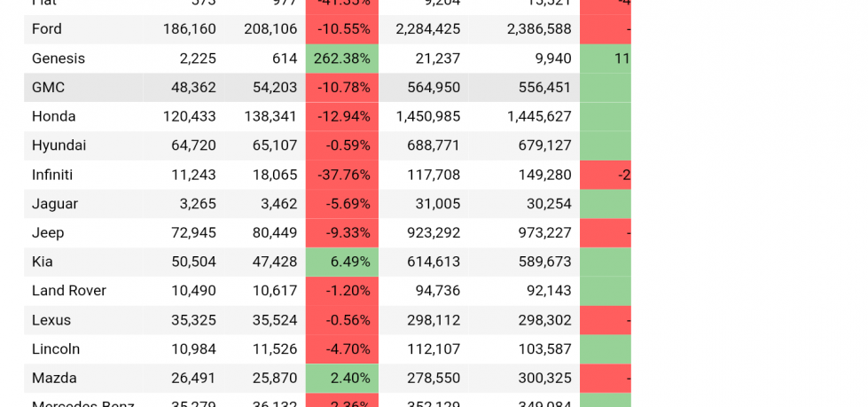Click the highlighted GMC row label

pos(83,88)
